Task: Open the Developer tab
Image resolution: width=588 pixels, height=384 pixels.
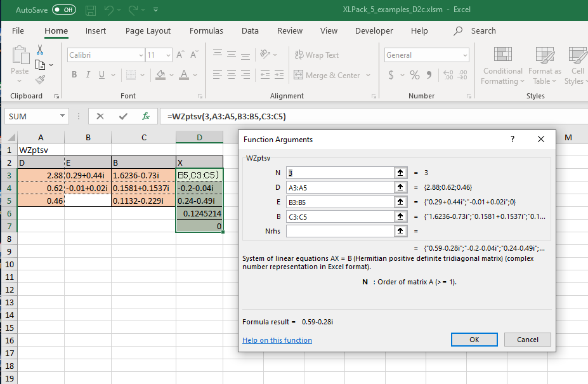Action: [374, 30]
